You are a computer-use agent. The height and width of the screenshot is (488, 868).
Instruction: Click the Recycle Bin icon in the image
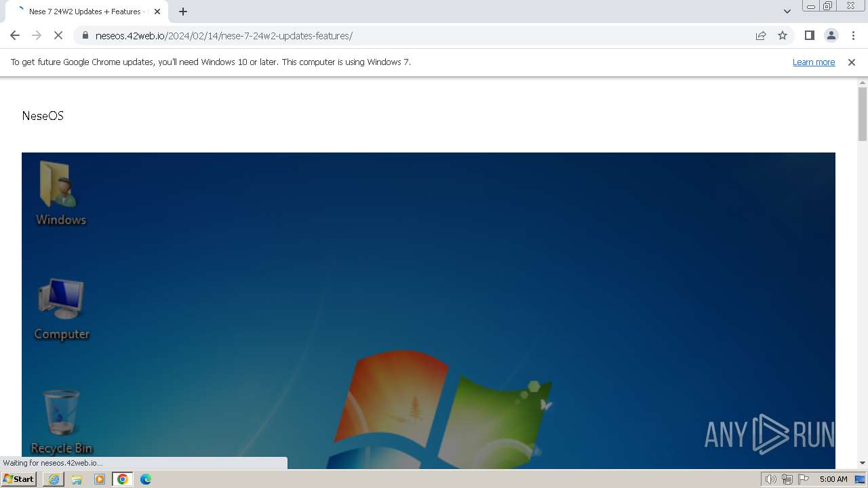coord(62,422)
